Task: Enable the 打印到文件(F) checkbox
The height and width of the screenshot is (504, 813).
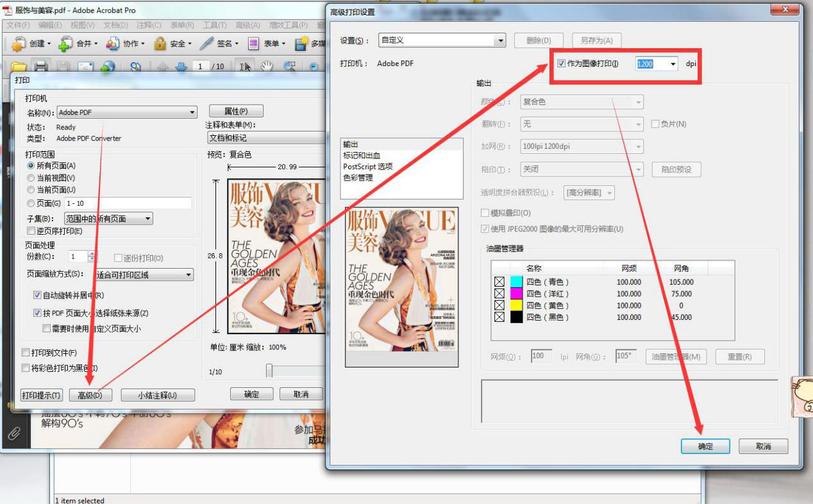Action: pos(26,353)
